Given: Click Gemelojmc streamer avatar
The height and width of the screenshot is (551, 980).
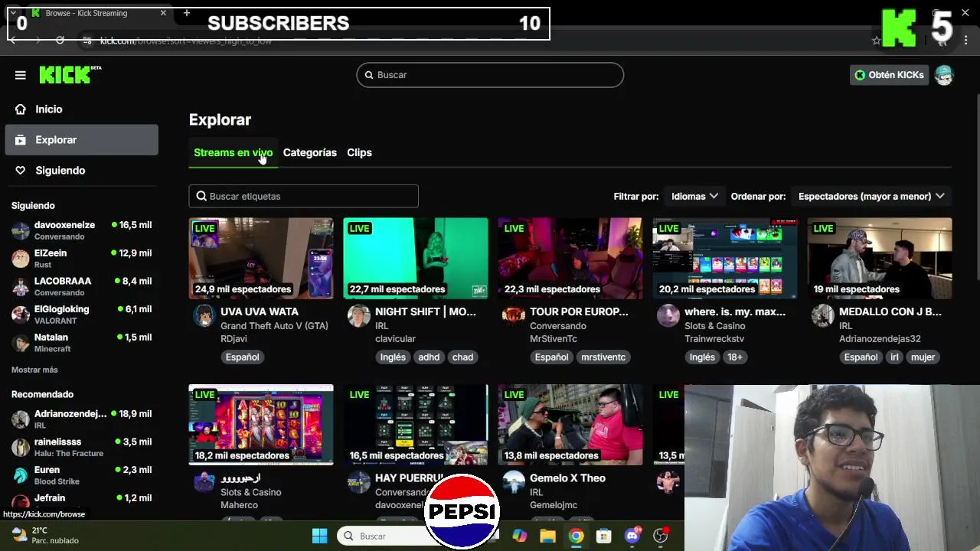Looking at the screenshot, I should pos(513,481).
